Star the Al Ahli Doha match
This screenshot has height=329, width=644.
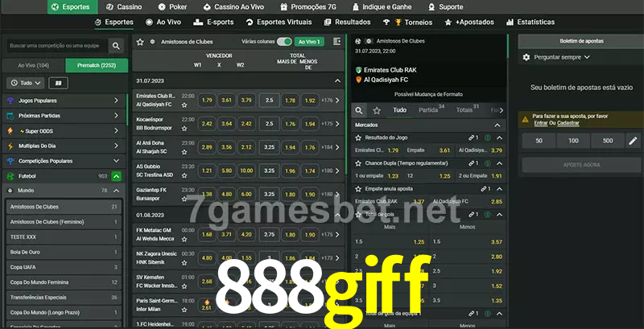(184, 152)
